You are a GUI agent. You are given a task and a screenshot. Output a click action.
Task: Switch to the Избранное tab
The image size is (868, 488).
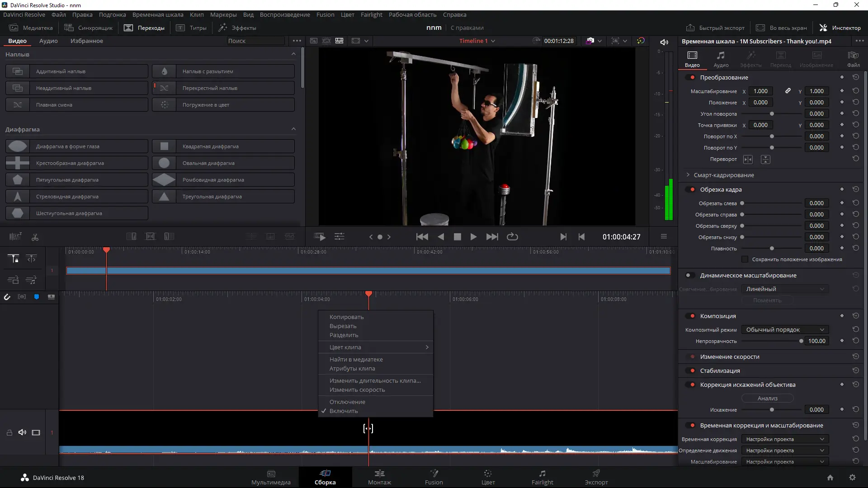tap(86, 41)
